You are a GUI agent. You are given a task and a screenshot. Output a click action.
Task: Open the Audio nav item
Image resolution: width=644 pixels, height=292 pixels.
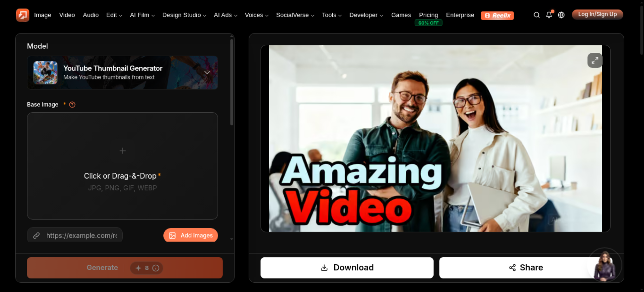(x=91, y=15)
